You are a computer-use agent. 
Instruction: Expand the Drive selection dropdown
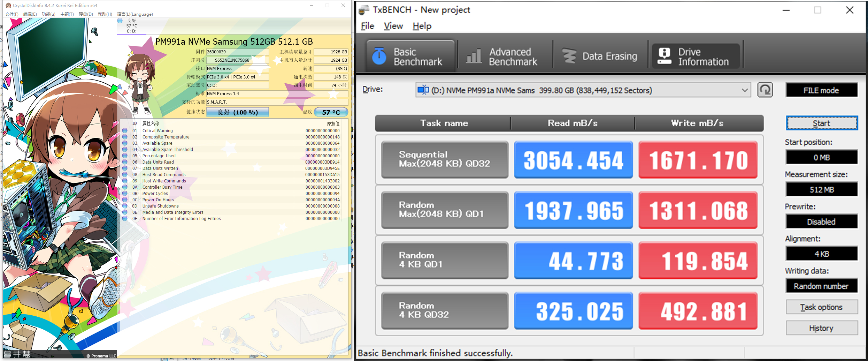point(744,90)
